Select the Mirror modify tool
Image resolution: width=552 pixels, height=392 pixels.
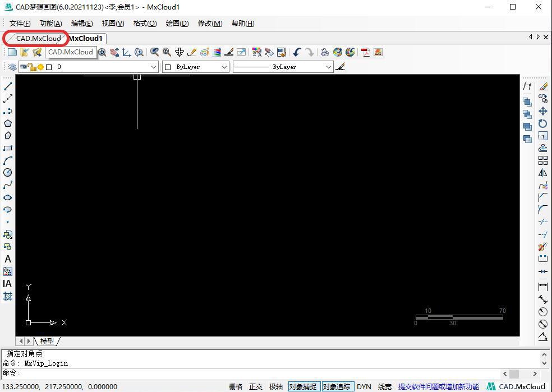(x=542, y=173)
